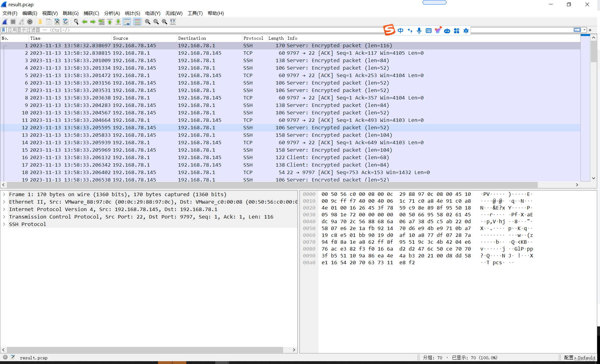Viewport: 600px width, 364px height.
Task: Toggle packet list colorization
Action: click(x=137, y=22)
